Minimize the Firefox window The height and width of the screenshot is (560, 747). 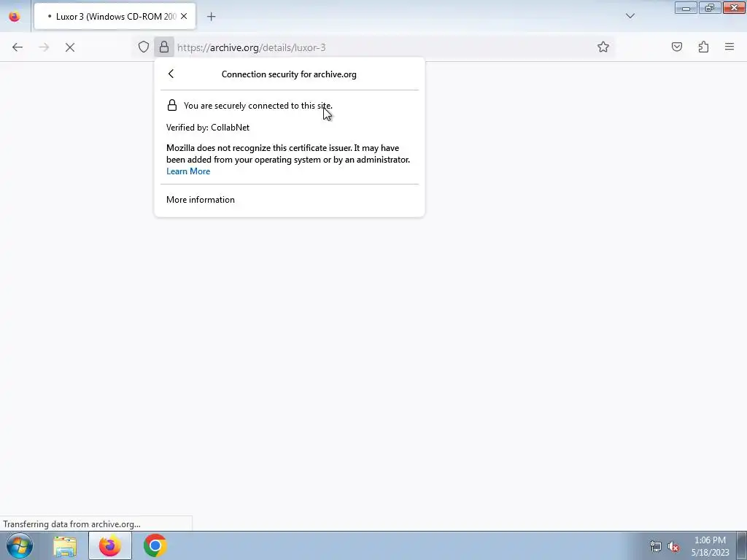686,7
